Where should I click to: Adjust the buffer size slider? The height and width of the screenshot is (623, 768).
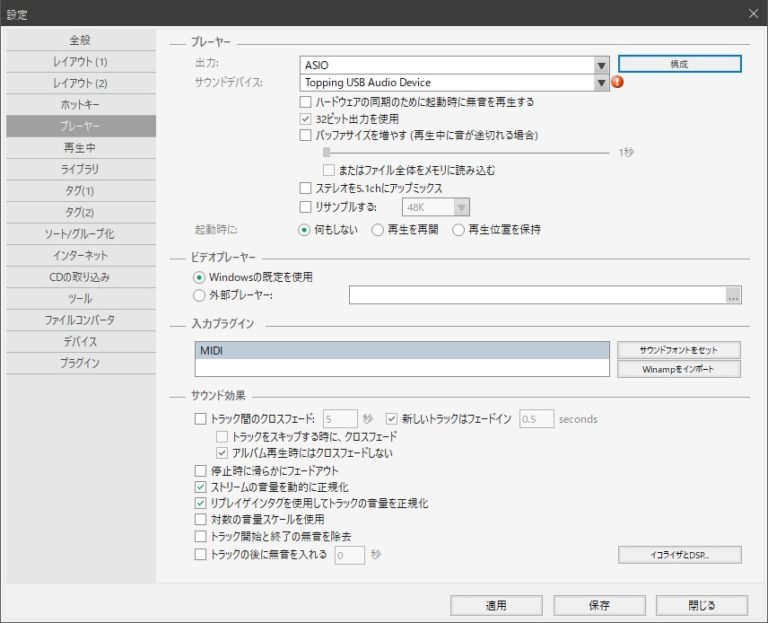click(326, 152)
